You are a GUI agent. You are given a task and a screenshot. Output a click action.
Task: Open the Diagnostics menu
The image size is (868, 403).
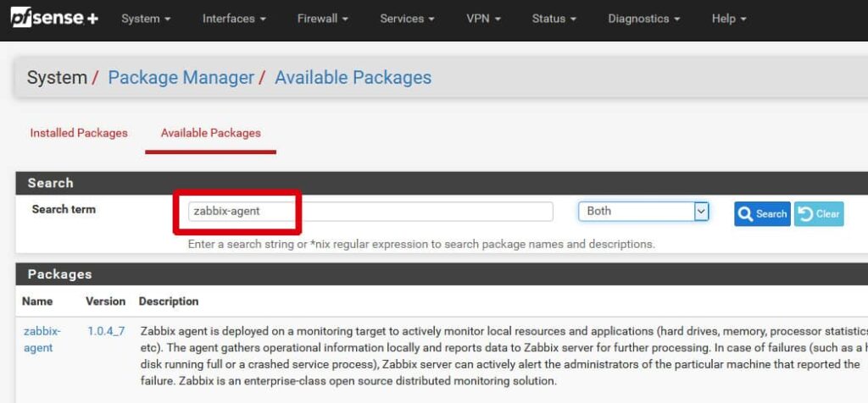tap(643, 19)
